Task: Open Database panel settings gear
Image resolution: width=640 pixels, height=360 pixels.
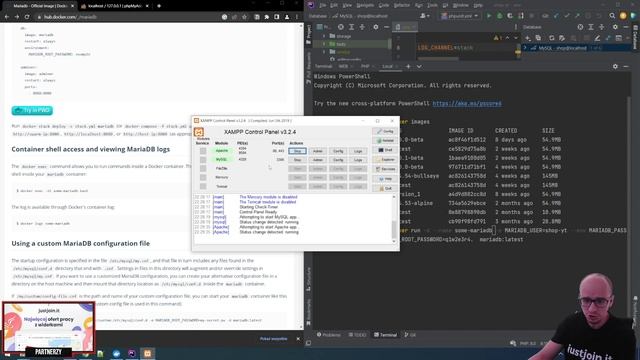Action: [615, 27]
